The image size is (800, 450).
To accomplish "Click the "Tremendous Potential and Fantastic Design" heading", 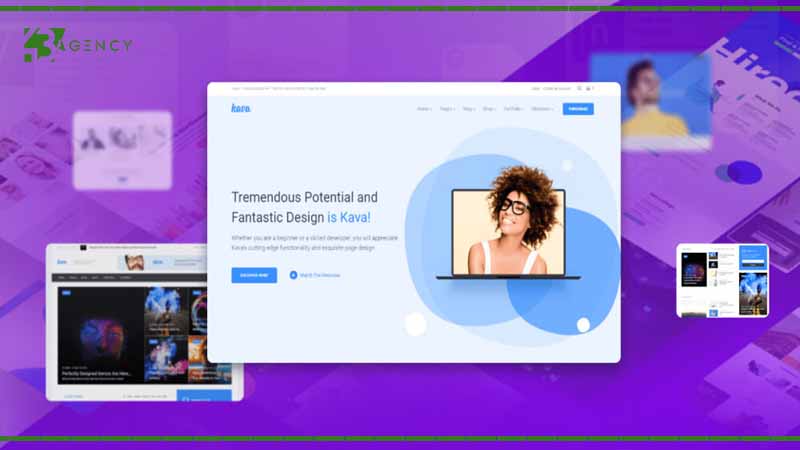I will (304, 206).
